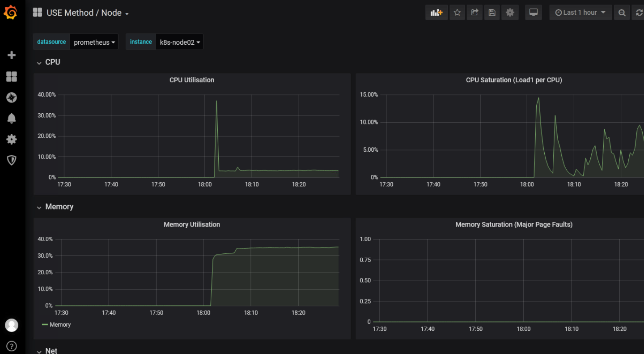This screenshot has height=354, width=644.
Task: Open the Grafana home logo
Action: pyautogui.click(x=10, y=13)
